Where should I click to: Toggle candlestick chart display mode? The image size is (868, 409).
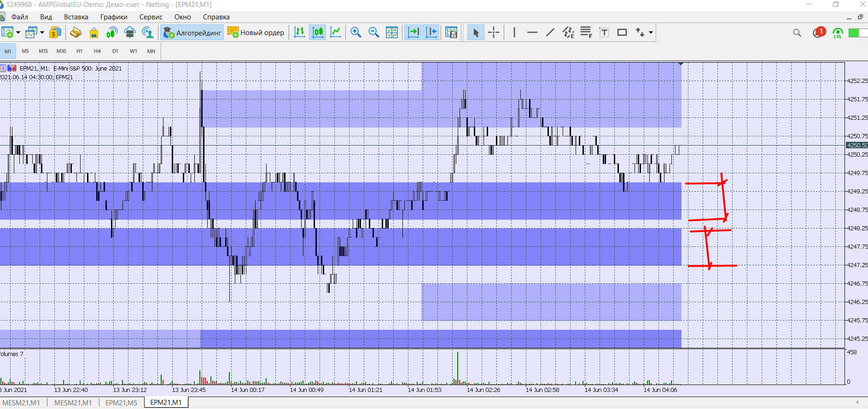(318, 32)
